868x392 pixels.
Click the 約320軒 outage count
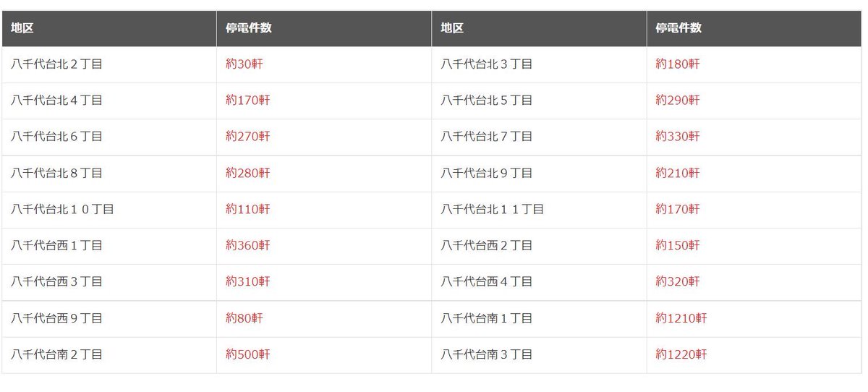click(678, 282)
